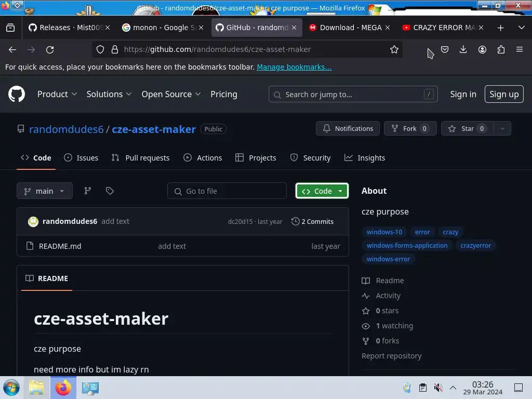
Task: Click Manage bookmarks link
Action: [x=294, y=67]
